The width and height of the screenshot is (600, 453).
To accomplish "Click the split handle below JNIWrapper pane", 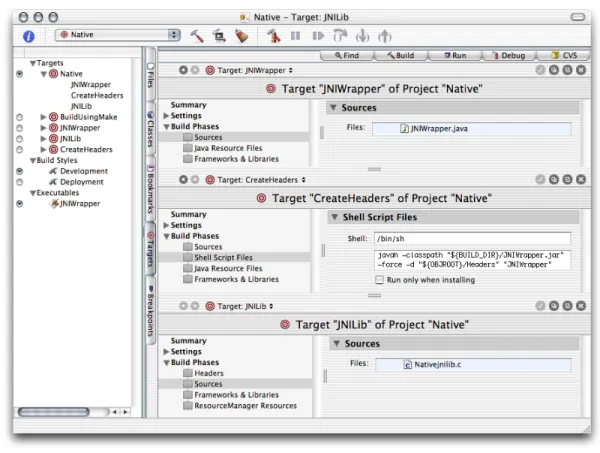I will [374, 169].
